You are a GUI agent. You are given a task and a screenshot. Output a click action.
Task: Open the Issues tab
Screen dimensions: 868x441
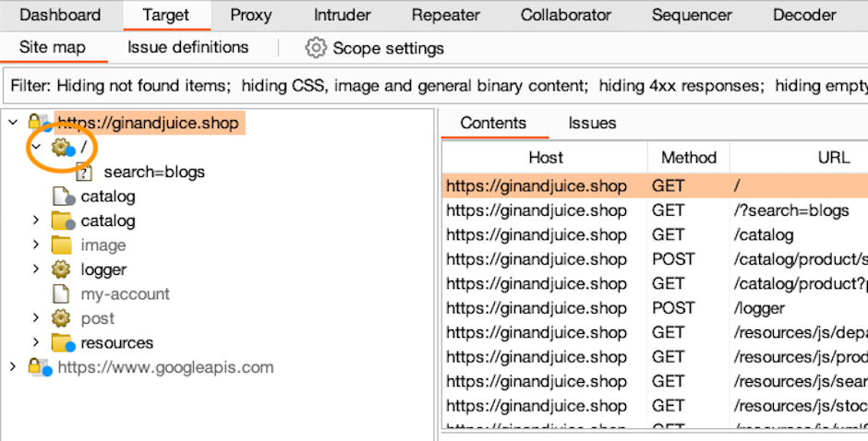[x=592, y=123]
